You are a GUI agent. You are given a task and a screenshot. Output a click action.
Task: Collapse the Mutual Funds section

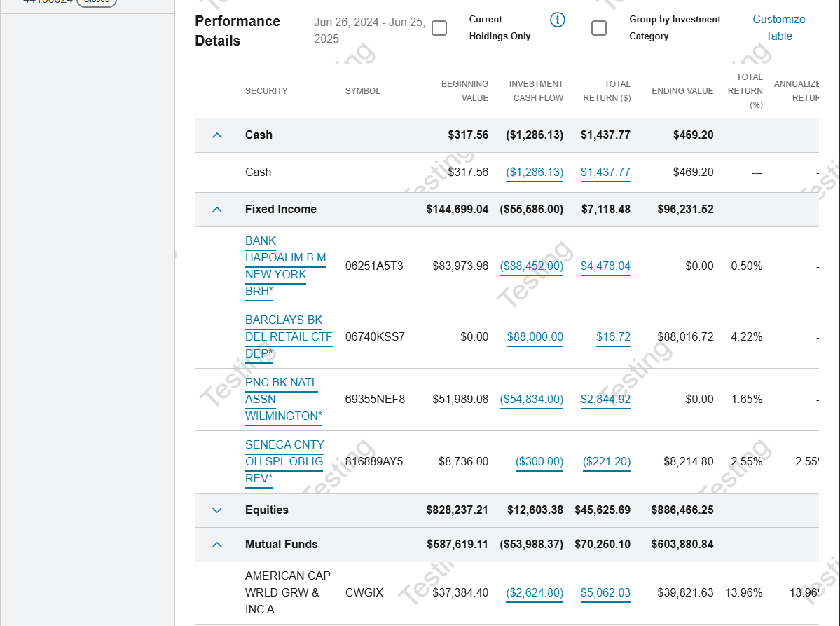[217, 545]
